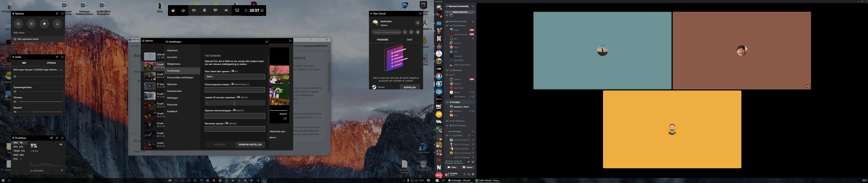Open the Audio widget from Game Bar

(x=194, y=11)
